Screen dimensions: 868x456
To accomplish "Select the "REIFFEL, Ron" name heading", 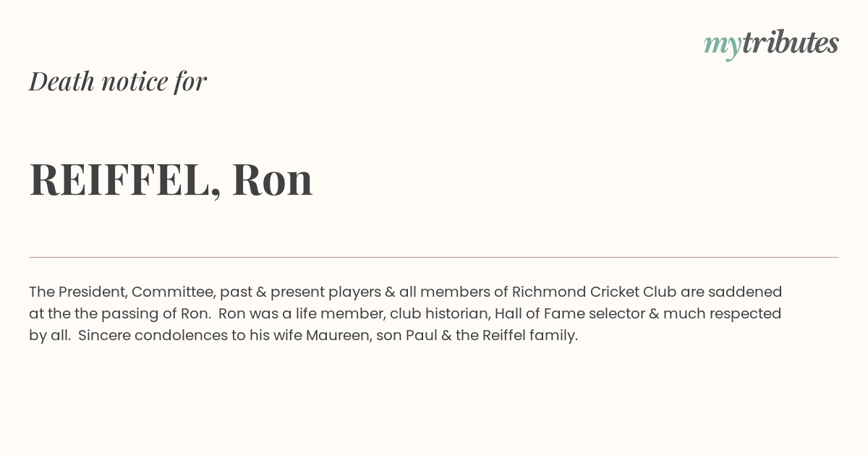I will [171, 180].
